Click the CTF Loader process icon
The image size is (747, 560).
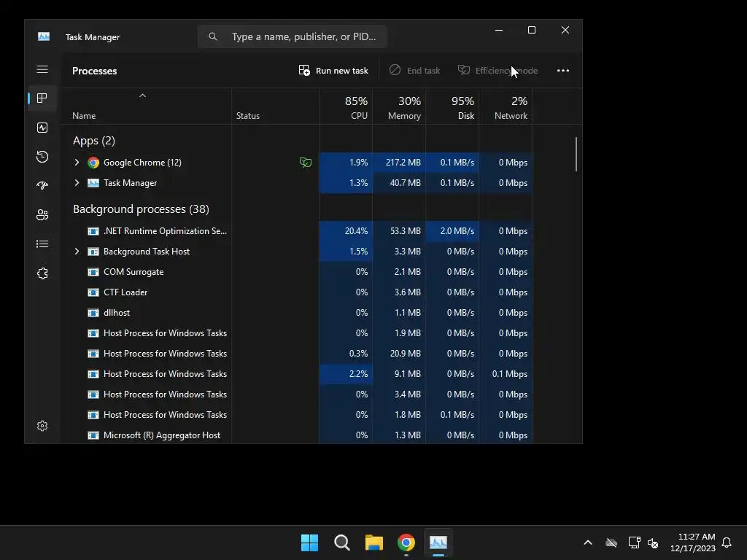pyautogui.click(x=93, y=292)
